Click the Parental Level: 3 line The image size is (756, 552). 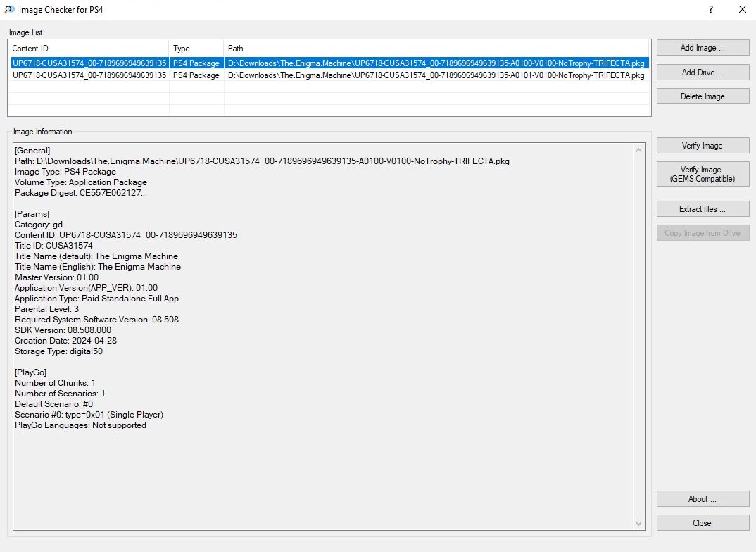pos(46,309)
